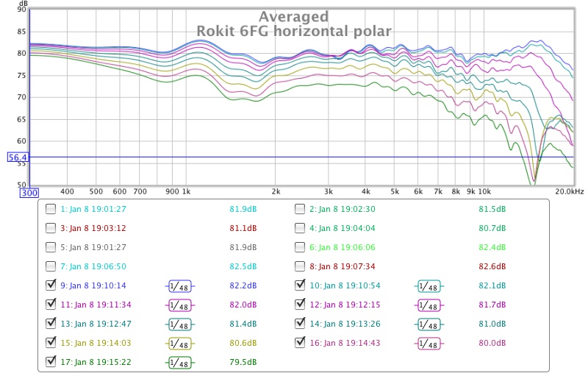Check the box for measurement 7
This screenshot has width=588, height=373.
pos(51,266)
